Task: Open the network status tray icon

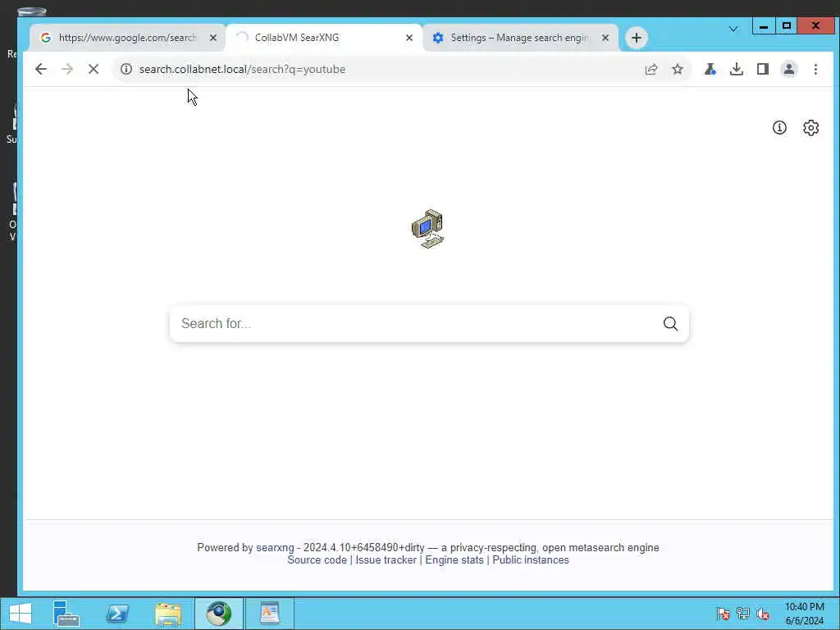Action: pos(743,614)
